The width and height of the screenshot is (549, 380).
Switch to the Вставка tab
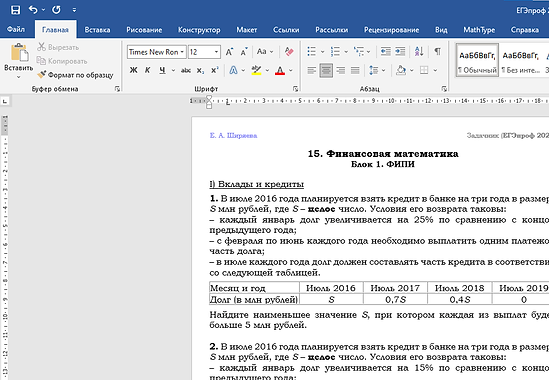[97, 30]
